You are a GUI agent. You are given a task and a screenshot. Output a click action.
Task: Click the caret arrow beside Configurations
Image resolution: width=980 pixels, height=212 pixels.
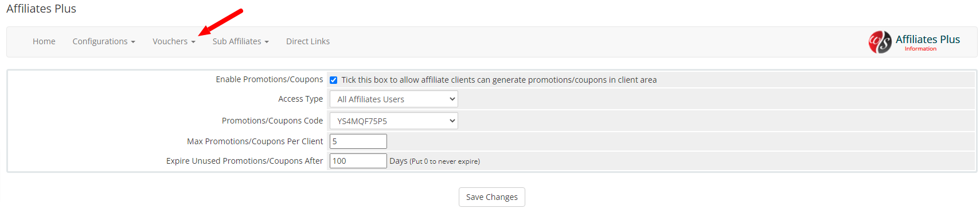[133, 42]
